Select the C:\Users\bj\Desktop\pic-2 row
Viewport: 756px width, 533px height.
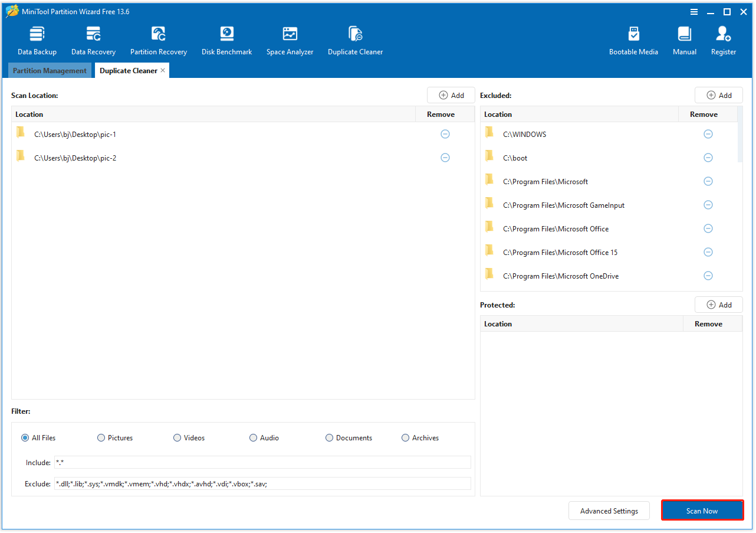click(x=243, y=158)
